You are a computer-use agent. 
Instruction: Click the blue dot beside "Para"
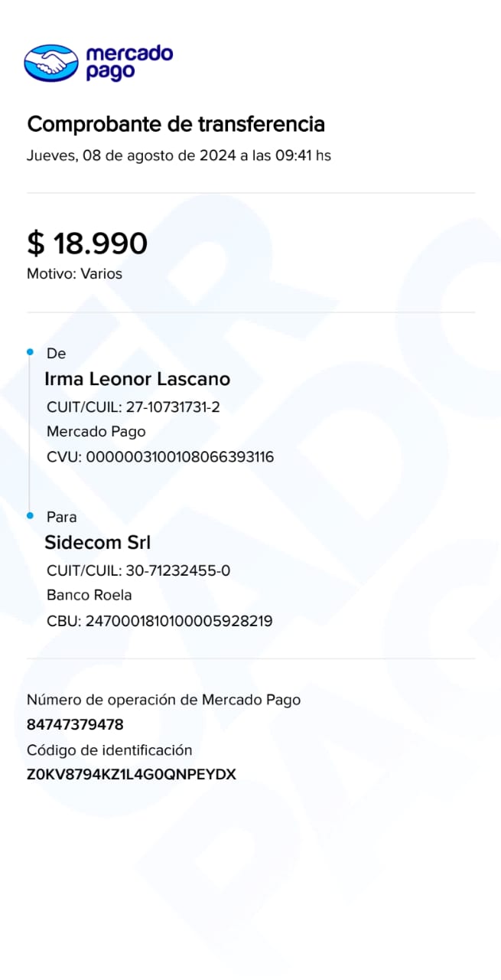(31, 516)
